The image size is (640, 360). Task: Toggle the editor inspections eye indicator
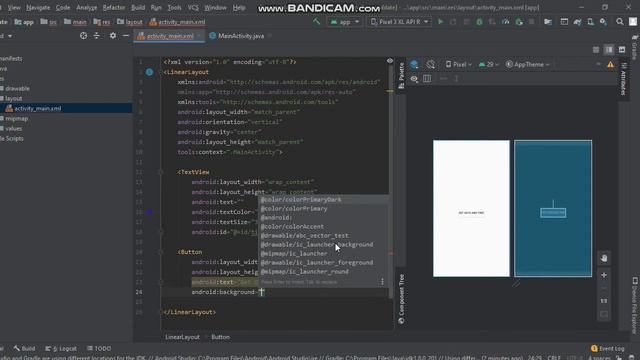pos(390,61)
